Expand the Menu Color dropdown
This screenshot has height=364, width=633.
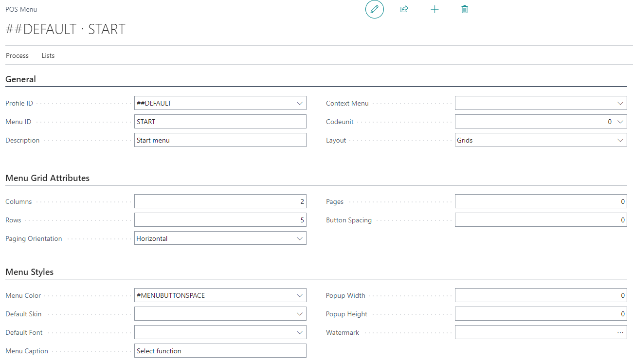(x=300, y=295)
